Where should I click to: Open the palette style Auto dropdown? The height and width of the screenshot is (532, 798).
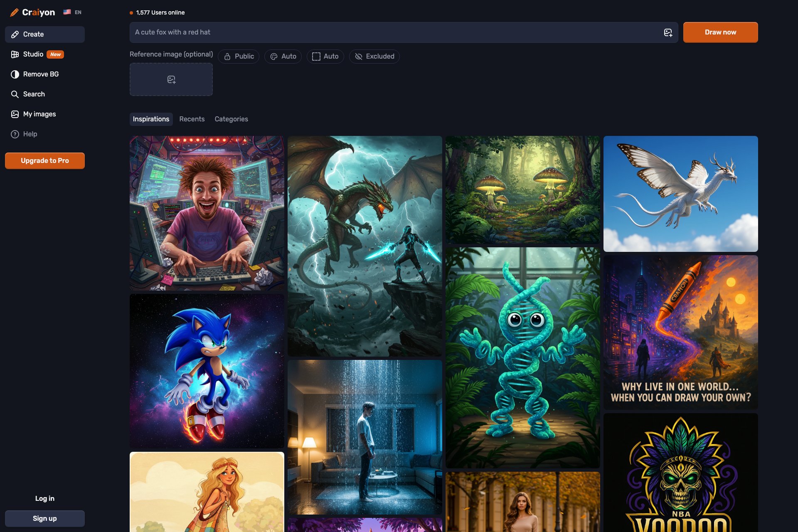point(283,56)
